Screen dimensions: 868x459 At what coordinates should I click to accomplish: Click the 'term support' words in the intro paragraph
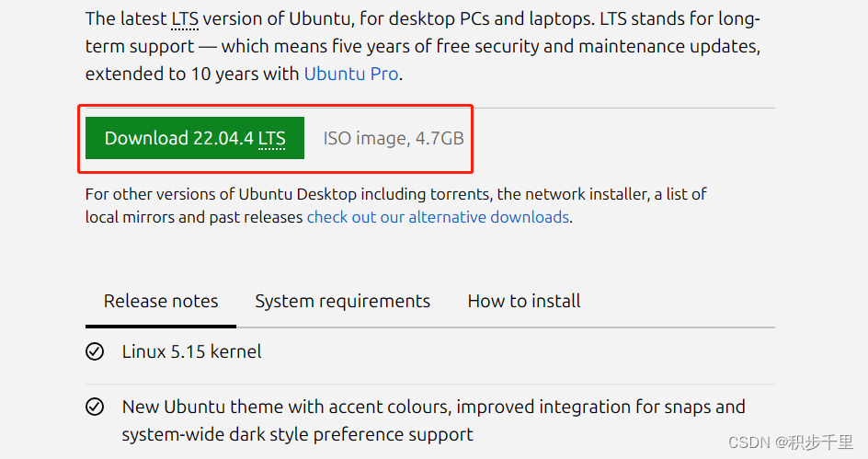pyautogui.click(x=140, y=47)
